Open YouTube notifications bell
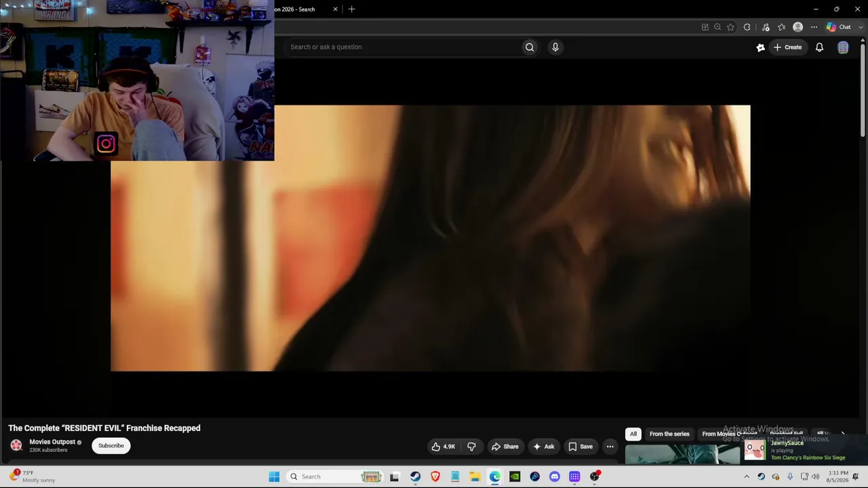 click(x=819, y=47)
